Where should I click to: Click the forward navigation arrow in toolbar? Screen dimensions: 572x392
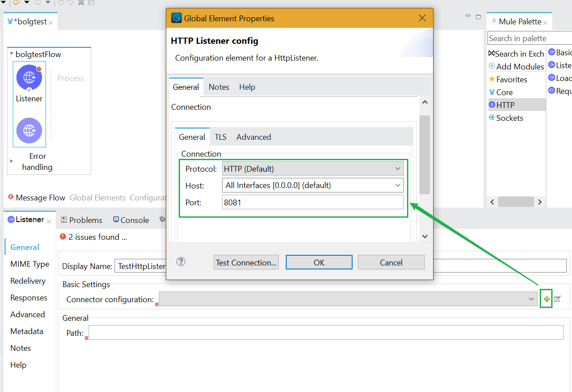tap(38, 3)
